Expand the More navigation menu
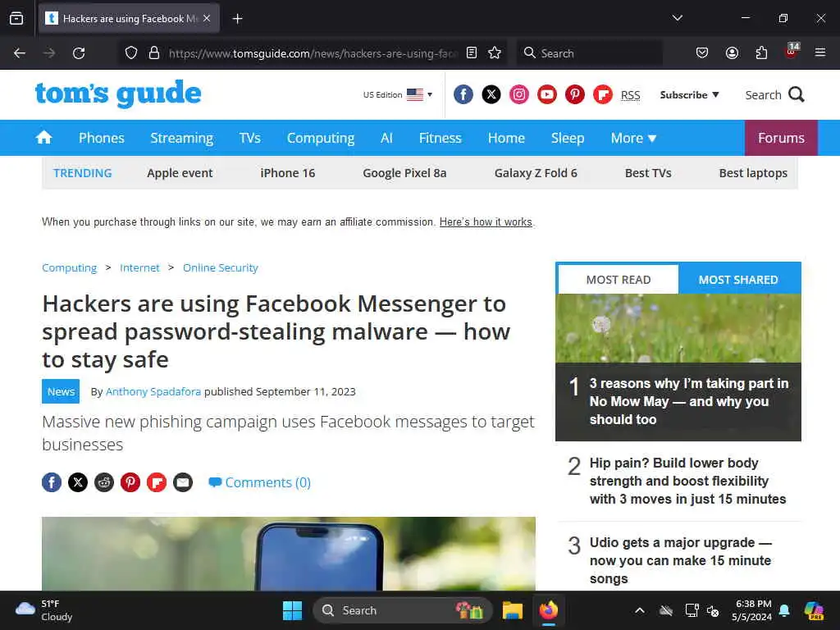840x630 pixels. pyautogui.click(x=633, y=138)
